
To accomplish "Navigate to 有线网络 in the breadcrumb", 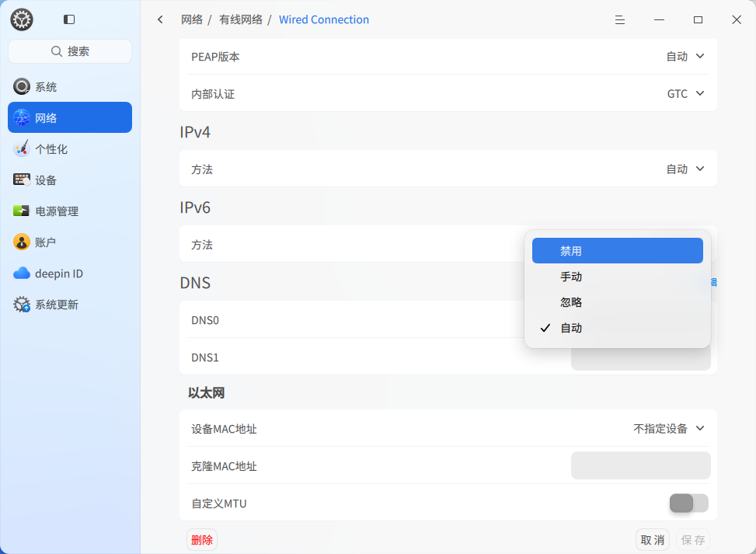I will 241,19.
